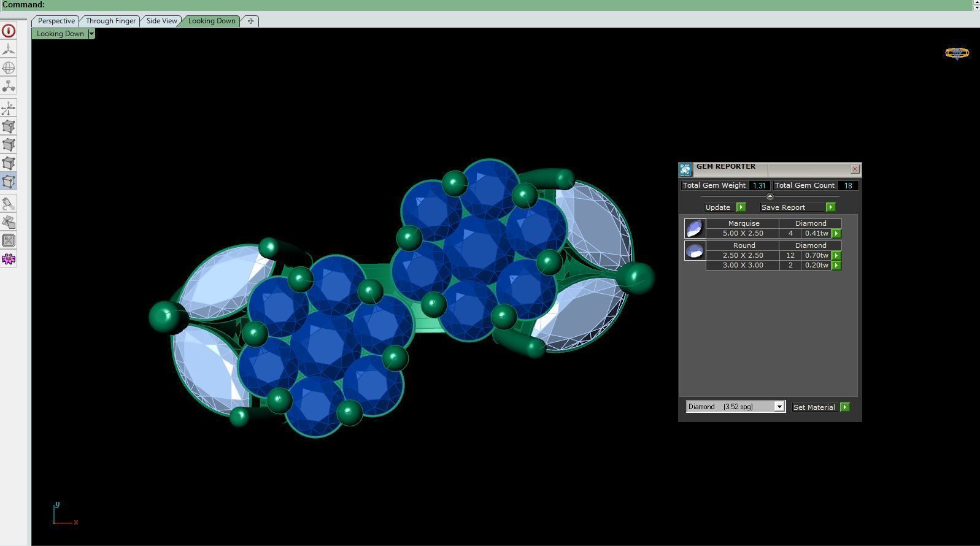
Task: Select the three-blade propeller icon in left toolbar
Action: (9, 49)
